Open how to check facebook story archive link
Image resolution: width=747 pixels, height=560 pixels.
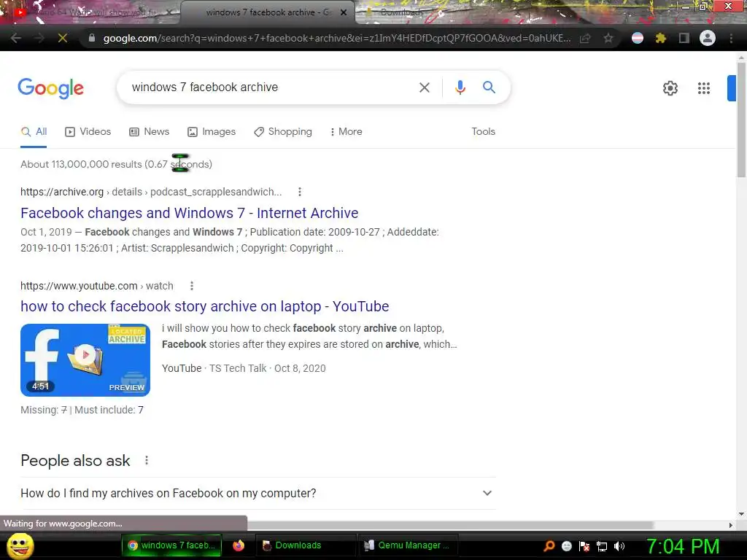click(x=204, y=306)
